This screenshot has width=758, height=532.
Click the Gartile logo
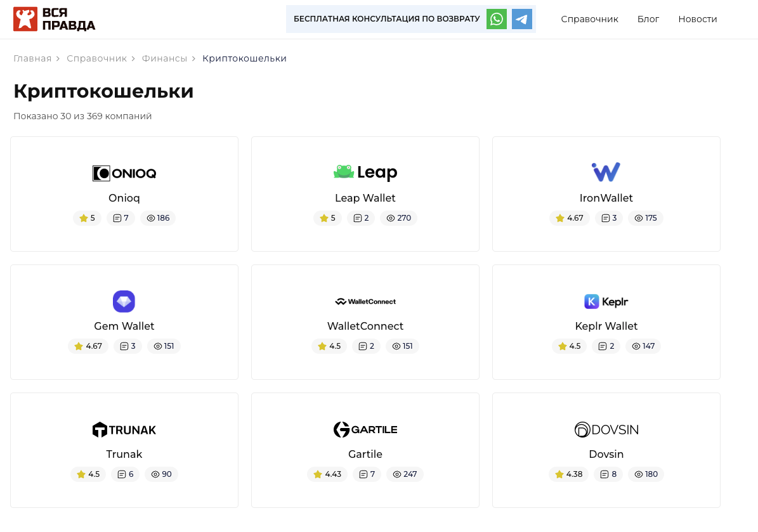365,429
